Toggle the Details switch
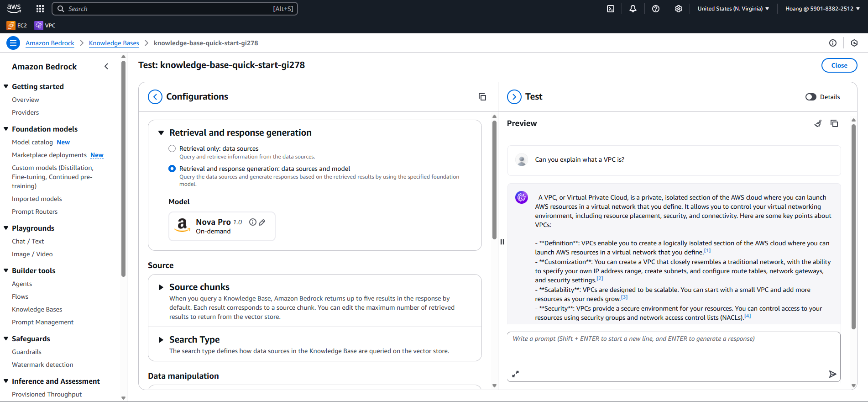 811,97
